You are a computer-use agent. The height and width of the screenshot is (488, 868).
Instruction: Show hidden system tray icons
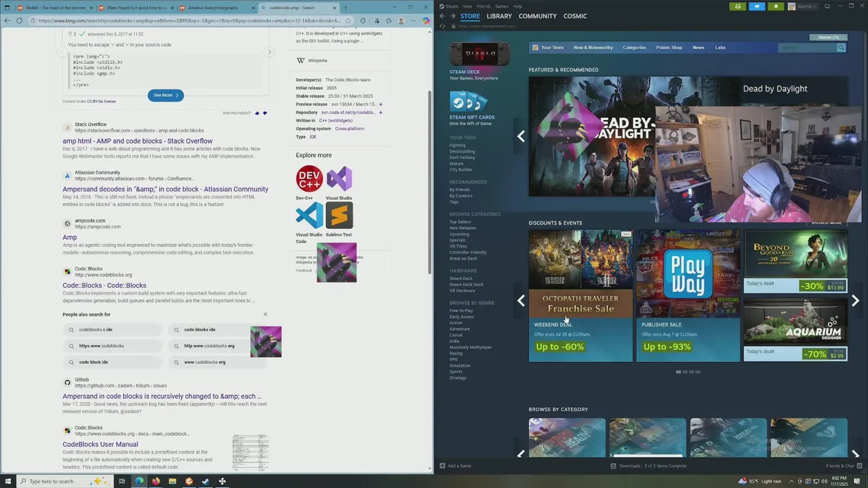tap(791, 481)
